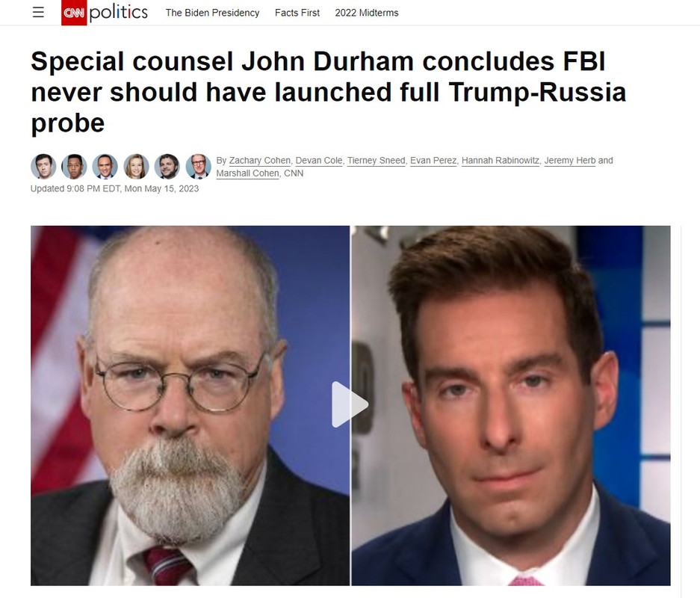Open The Biden Presidency menu item
The height and width of the screenshot is (598, 700).
212,13
